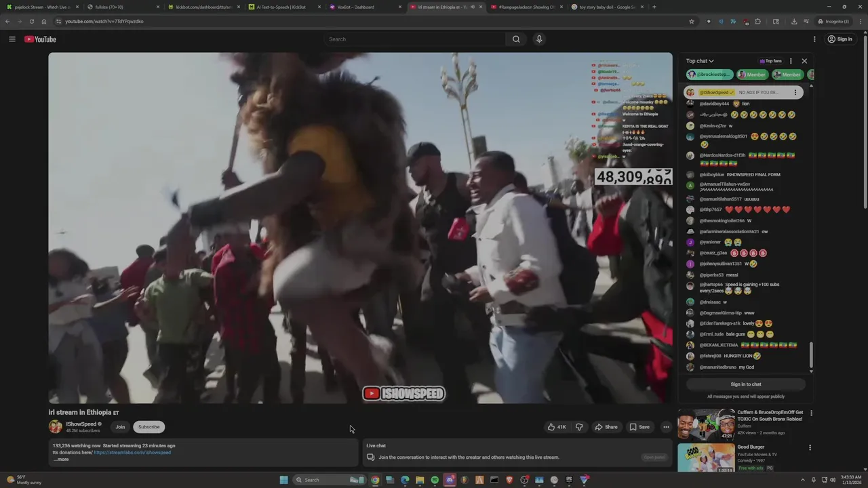Open weather widget showing 56°F
The image size is (868, 488).
[24, 480]
